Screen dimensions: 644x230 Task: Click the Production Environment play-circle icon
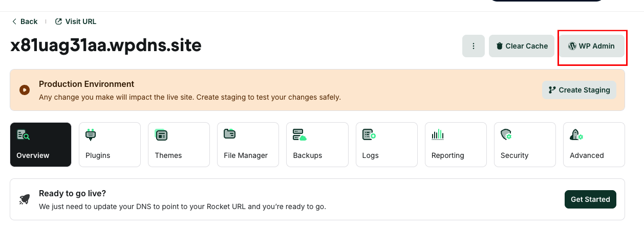click(24, 90)
